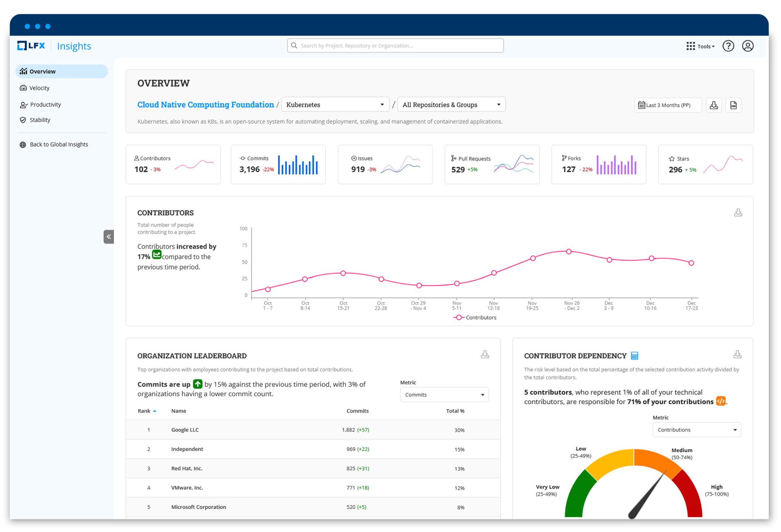This screenshot has height=532, width=781.
Task: Open the calculator icon beside Contributor Dependency
Action: click(x=635, y=355)
